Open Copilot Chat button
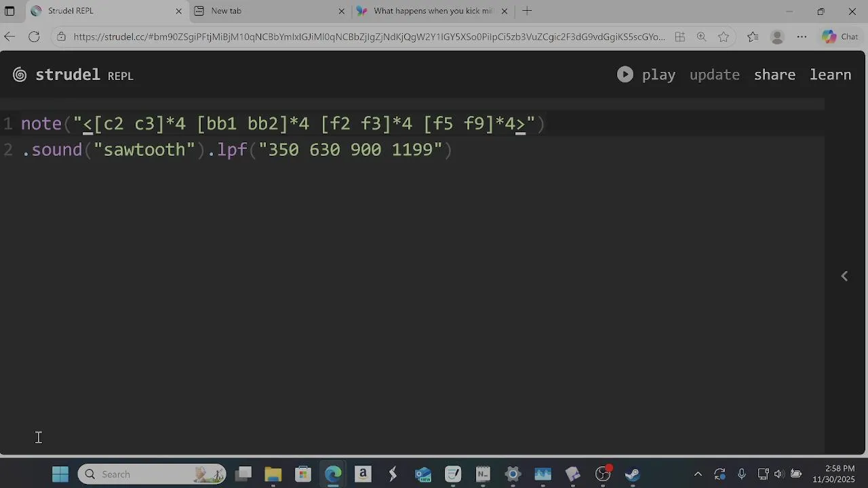The image size is (868, 488). pos(840,37)
